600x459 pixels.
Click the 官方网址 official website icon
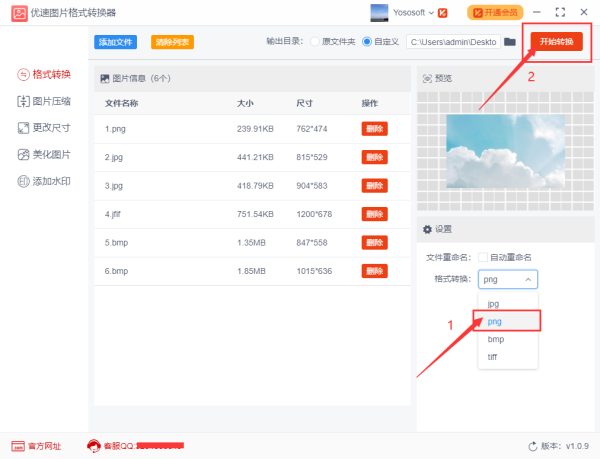point(19,446)
